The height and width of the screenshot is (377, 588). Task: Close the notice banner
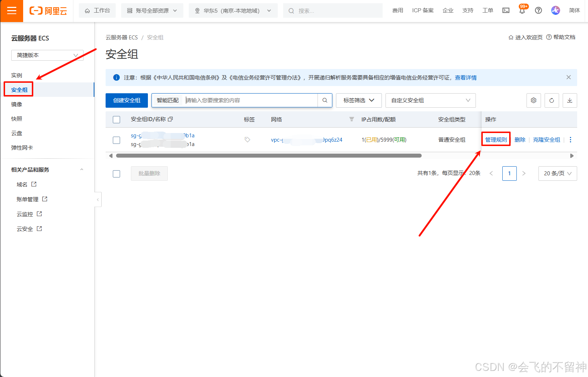coord(568,77)
